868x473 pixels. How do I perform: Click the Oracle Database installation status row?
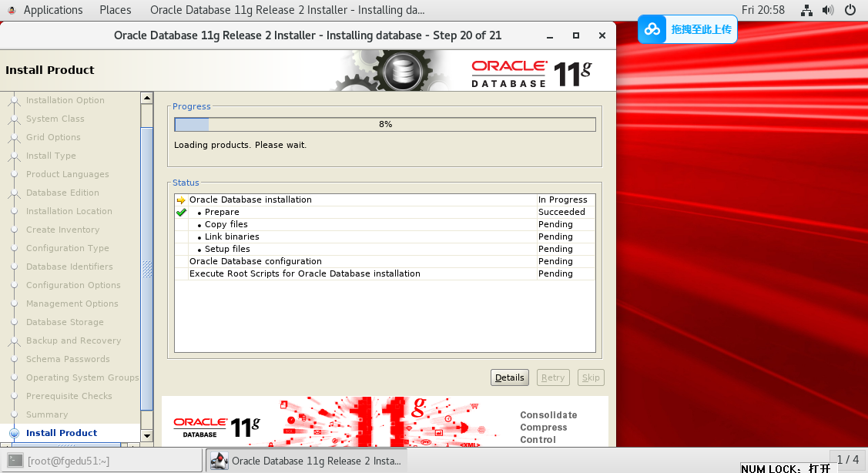tap(385, 200)
